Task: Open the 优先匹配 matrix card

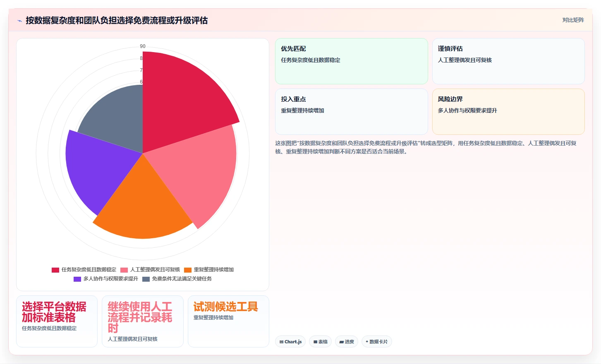Action: tap(352, 61)
